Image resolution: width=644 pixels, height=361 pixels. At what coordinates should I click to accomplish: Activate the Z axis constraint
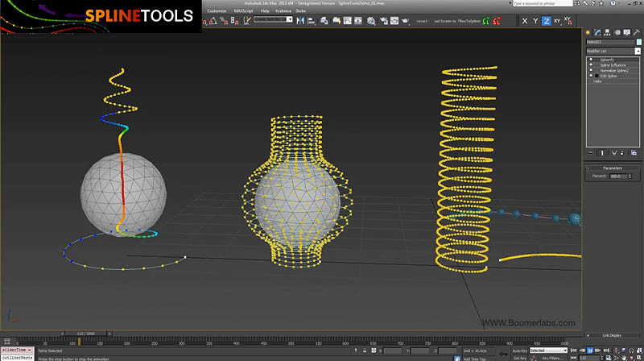coord(547,21)
